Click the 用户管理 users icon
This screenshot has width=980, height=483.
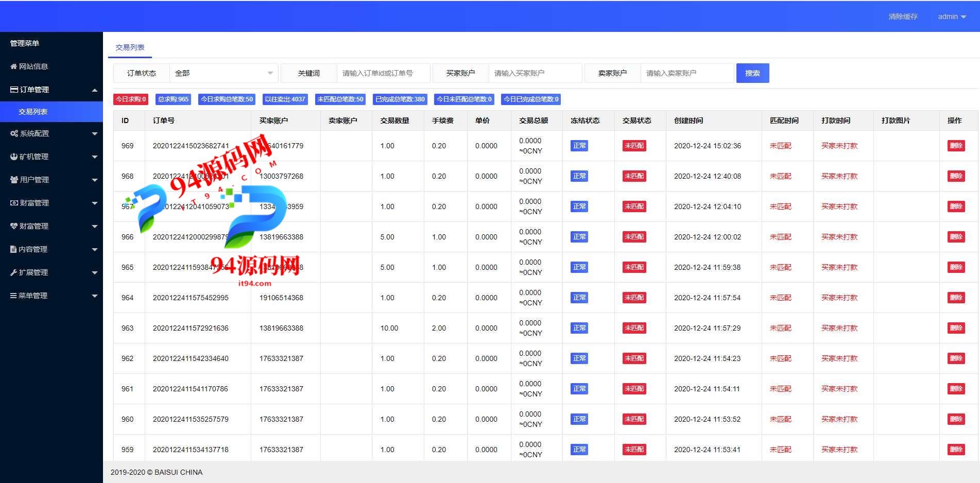[x=14, y=180]
